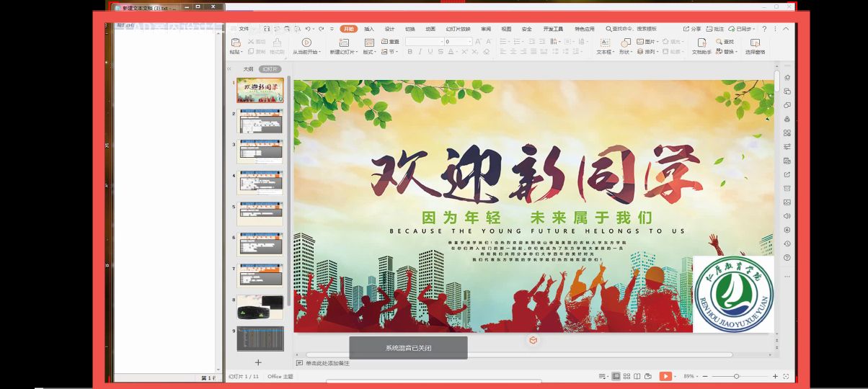This screenshot has width=868, height=389.
Task: Select slide 4 thumbnail
Action: [260, 183]
